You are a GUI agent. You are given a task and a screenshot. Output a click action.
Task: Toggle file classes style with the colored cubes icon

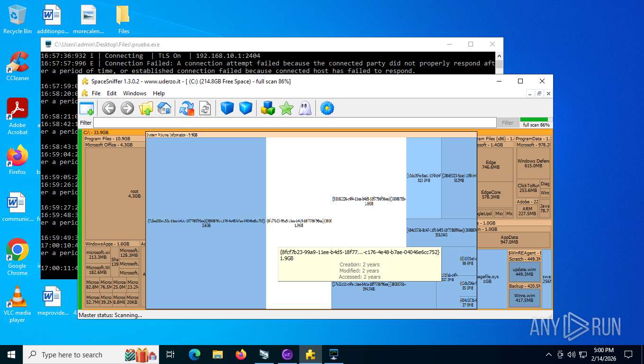tap(268, 108)
